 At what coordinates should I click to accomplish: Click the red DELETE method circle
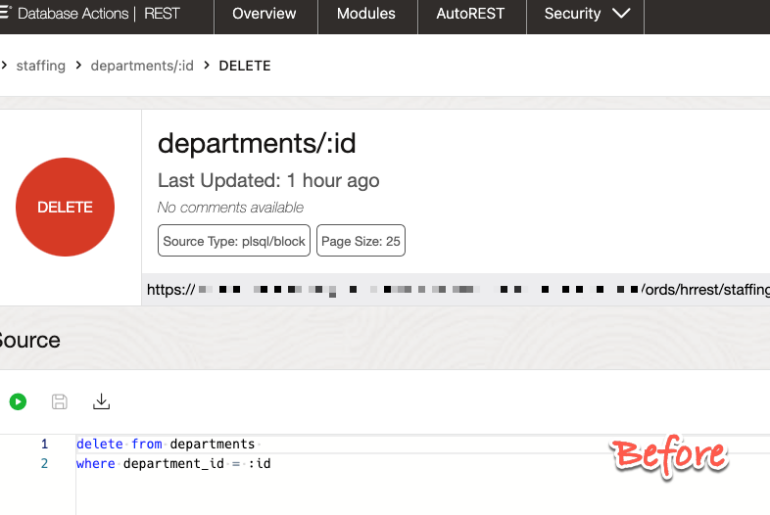65,207
